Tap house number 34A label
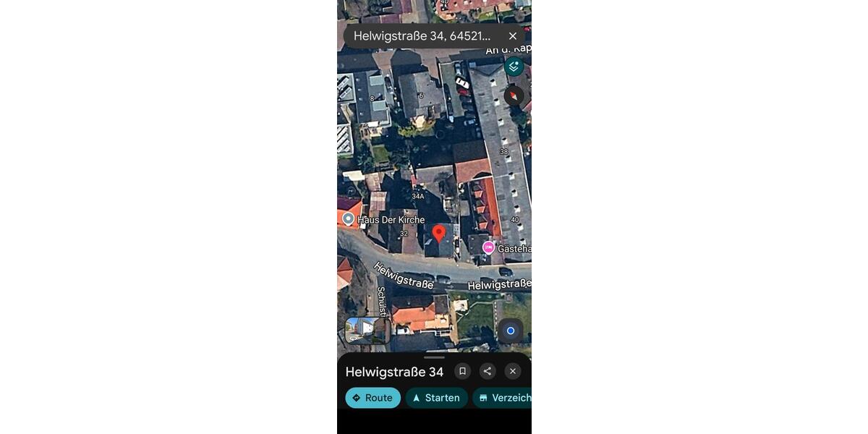Image resolution: width=868 pixels, height=434 pixels. click(x=418, y=196)
